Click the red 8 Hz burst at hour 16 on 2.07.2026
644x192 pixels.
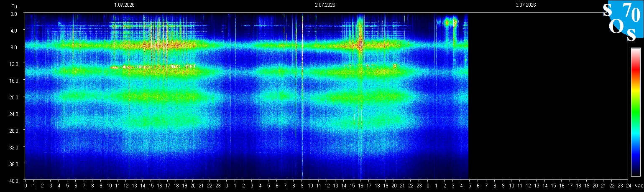point(360,43)
